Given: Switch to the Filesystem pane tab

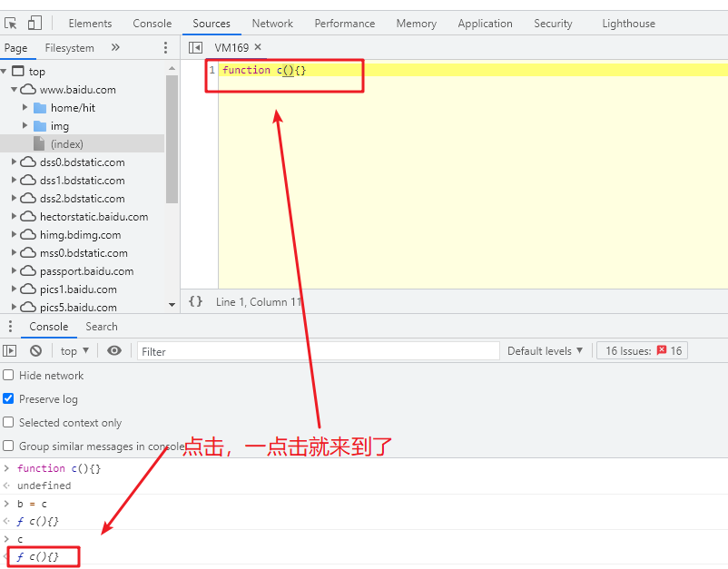Looking at the screenshot, I should pyautogui.click(x=69, y=48).
